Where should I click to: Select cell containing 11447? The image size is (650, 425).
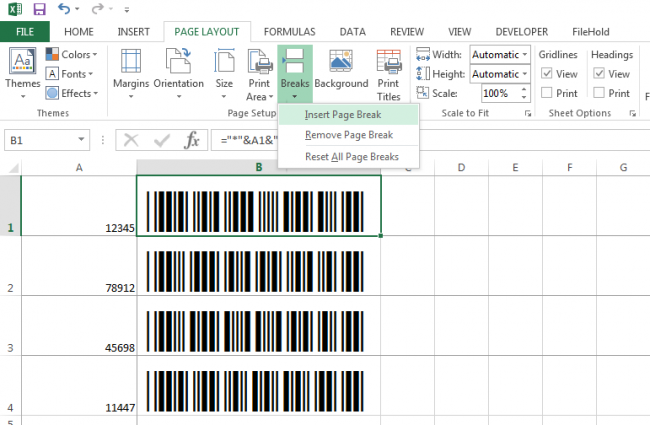point(79,385)
